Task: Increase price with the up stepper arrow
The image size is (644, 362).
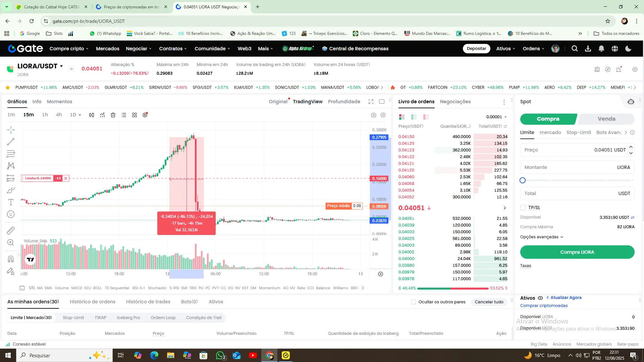Action: coord(631,147)
